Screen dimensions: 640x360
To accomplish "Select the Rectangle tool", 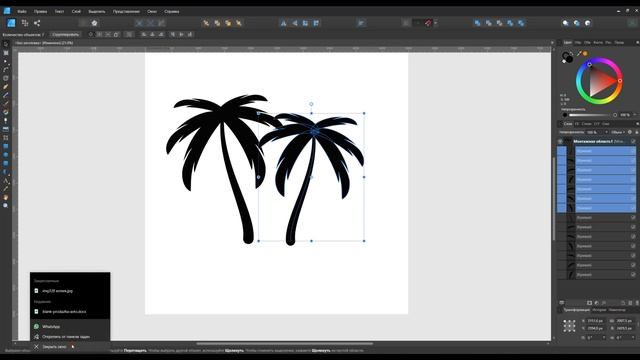I will [x=6, y=146].
